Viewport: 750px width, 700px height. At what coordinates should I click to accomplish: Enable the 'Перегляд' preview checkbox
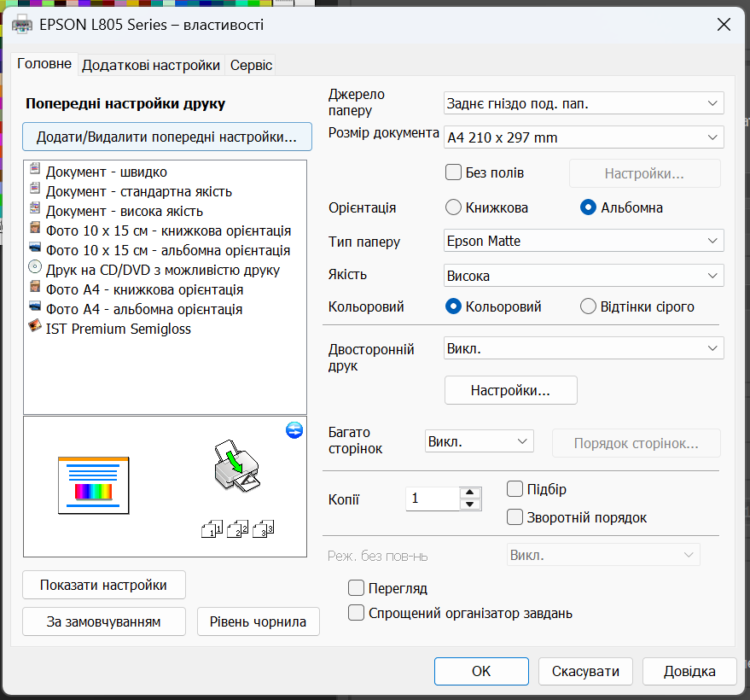tap(356, 588)
